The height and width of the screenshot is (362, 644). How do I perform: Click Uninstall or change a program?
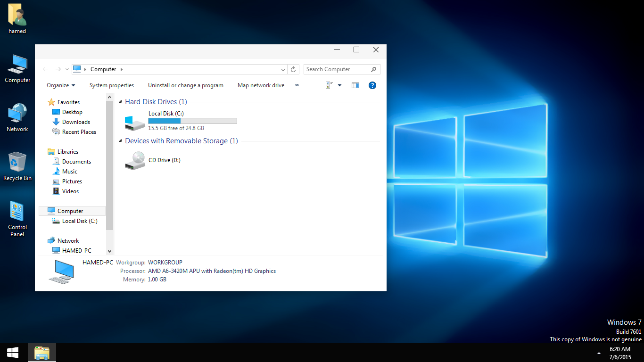pos(186,85)
